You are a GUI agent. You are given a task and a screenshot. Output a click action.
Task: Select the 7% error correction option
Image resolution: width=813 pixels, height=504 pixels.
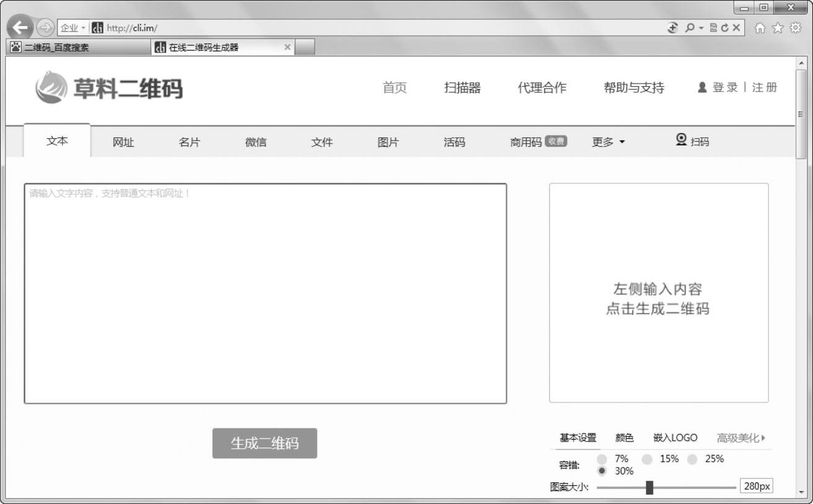[x=602, y=459]
